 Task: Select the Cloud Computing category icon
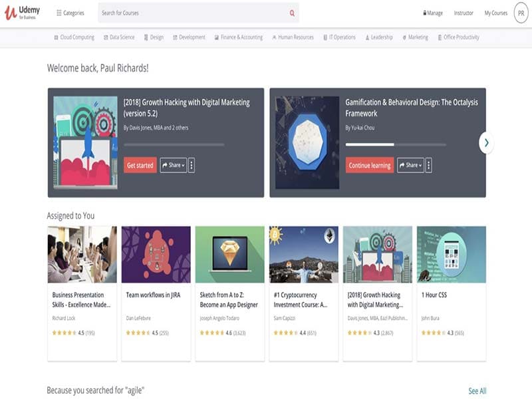[x=55, y=37]
